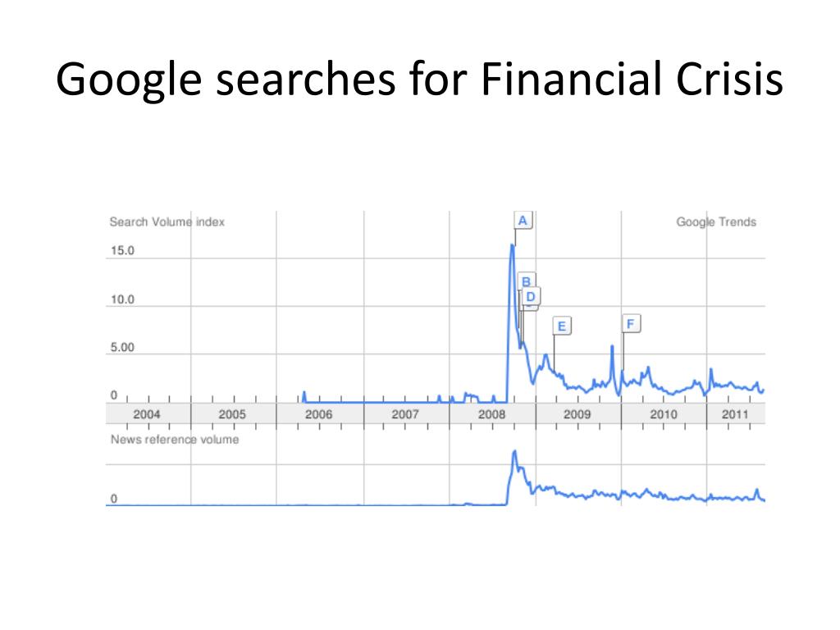Select the 2005 year on timeline
Viewport: 840px width, 630px height.
click(x=232, y=414)
